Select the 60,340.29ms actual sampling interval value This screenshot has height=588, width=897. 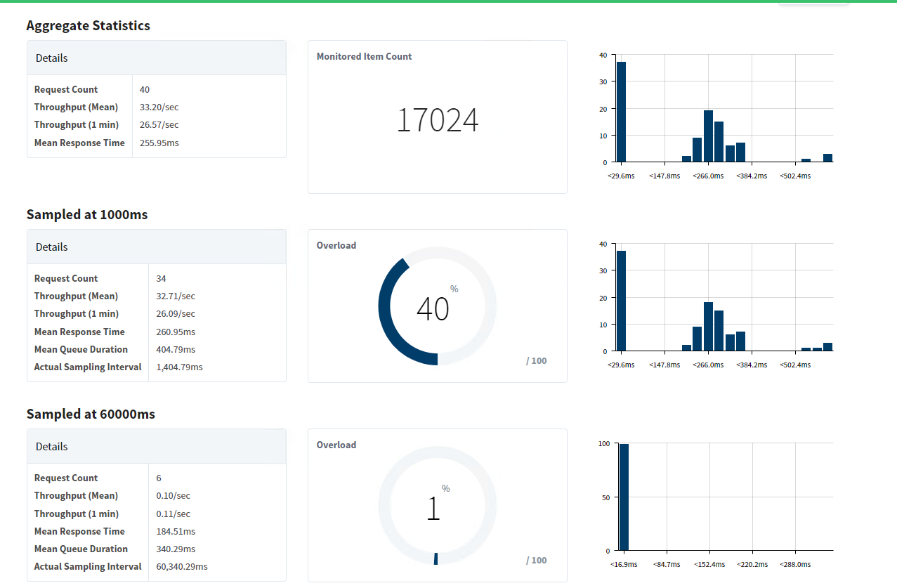(182, 566)
